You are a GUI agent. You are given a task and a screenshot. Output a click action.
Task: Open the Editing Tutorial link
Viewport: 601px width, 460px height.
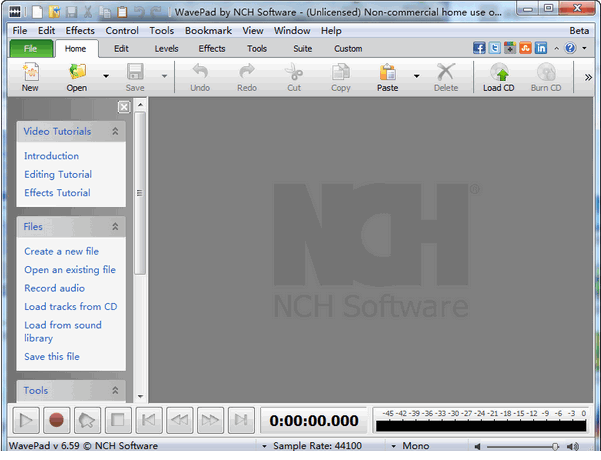[x=58, y=174]
